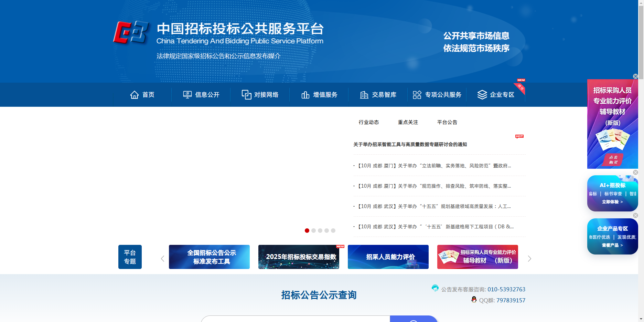Open the 首页 navigation item

pyautogui.click(x=142, y=95)
